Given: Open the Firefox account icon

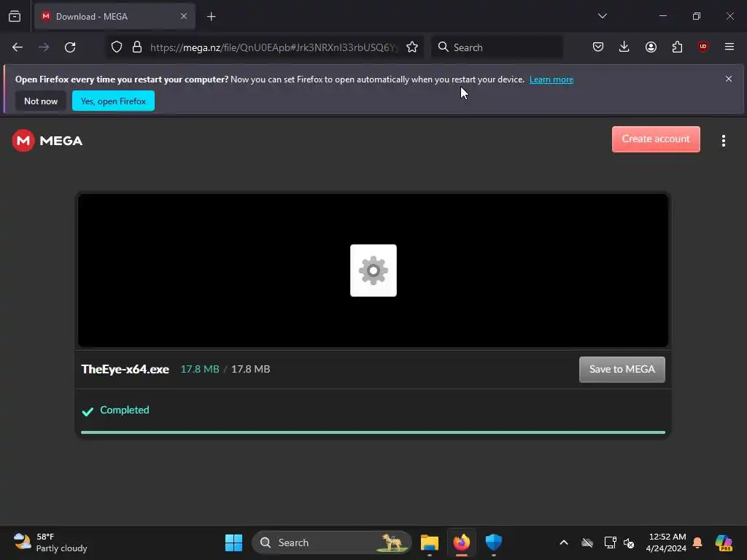Looking at the screenshot, I should click(x=651, y=47).
